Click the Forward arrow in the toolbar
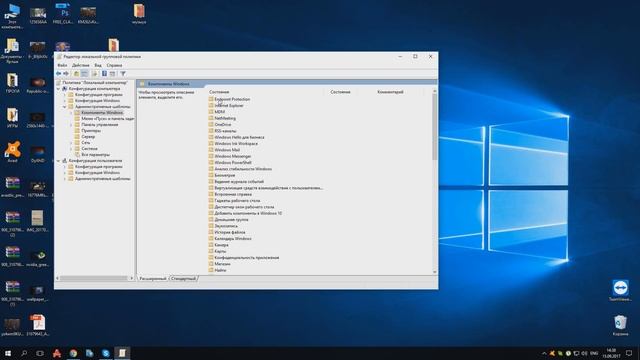 click(x=66, y=73)
